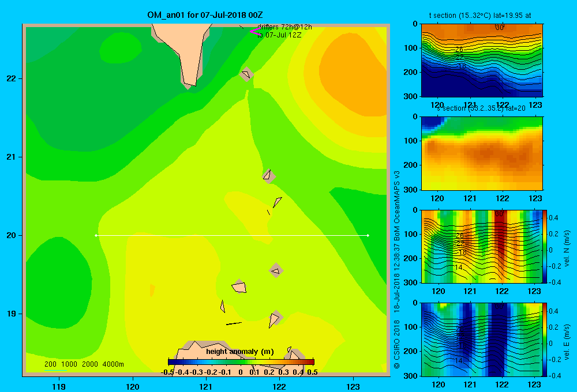The width and height of the screenshot is (577, 392).
Task: Click the east endpoint of the white section line
Action: pos(368,235)
